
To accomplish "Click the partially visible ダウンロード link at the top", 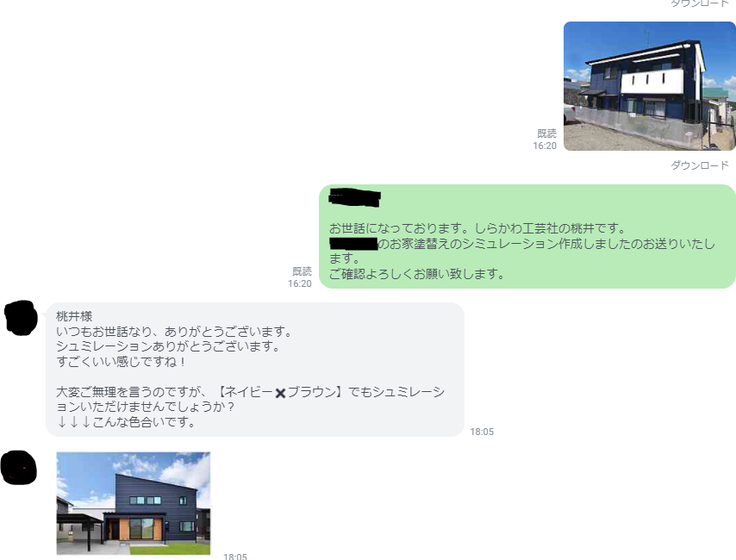I will point(700,3).
